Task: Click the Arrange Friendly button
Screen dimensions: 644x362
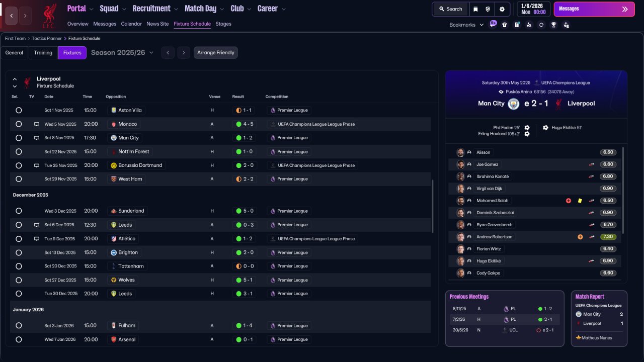Action: coord(216,53)
